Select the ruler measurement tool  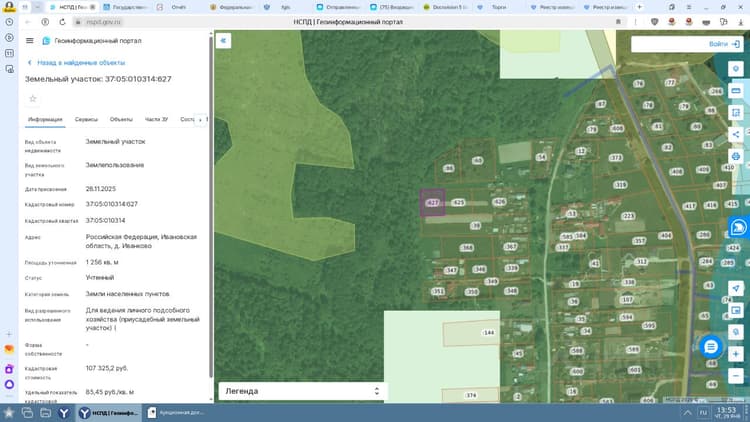tap(736, 91)
